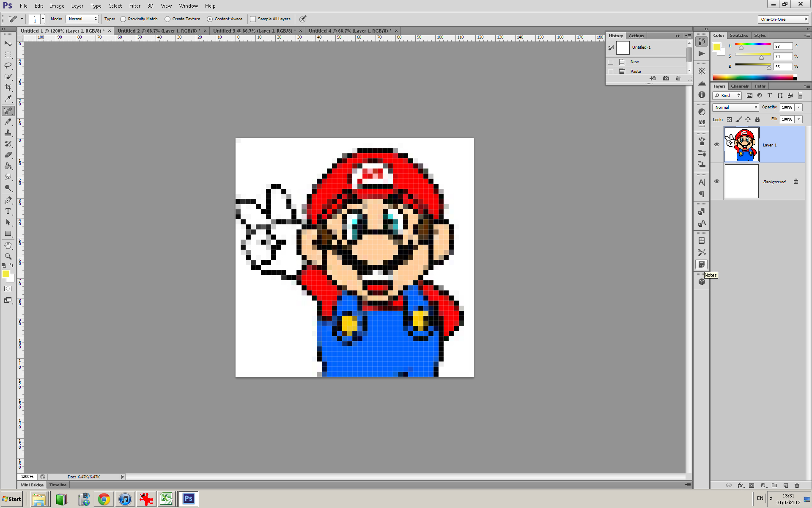Select the Path Selection tool

coord(8,222)
